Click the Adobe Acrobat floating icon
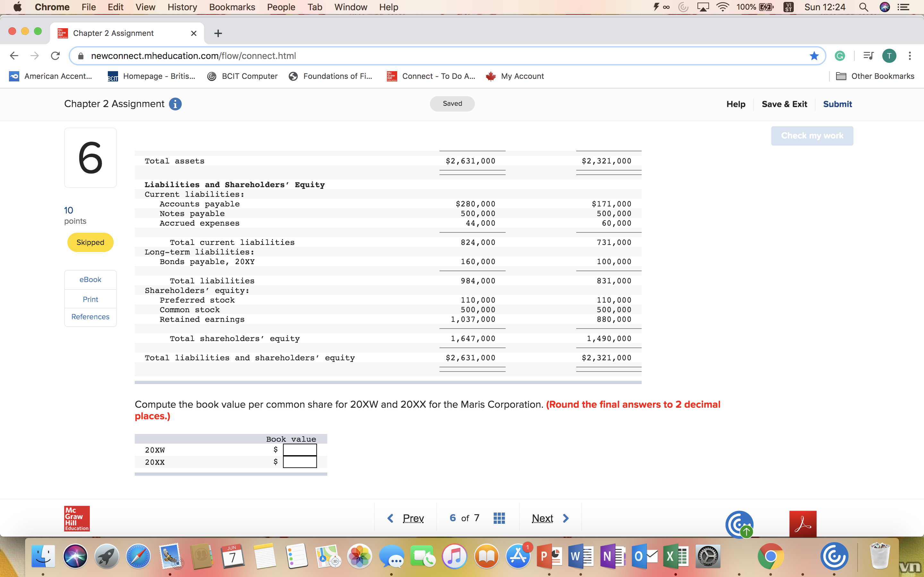Image resolution: width=924 pixels, height=577 pixels. [x=803, y=523]
